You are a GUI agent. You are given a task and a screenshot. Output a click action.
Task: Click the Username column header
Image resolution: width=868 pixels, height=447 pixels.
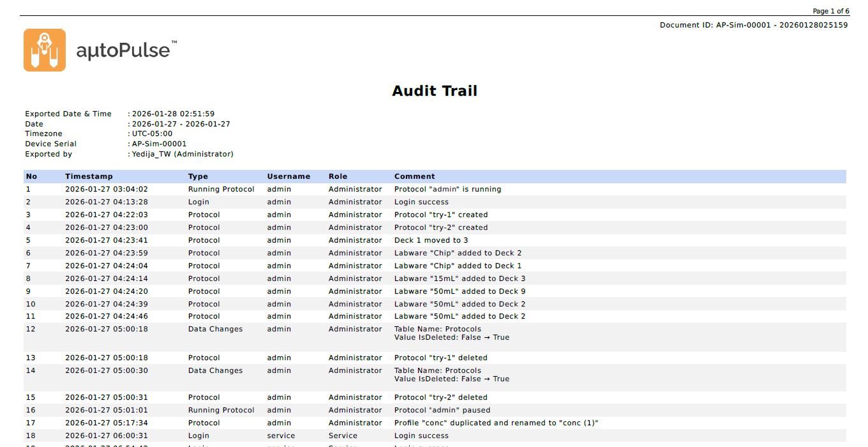click(x=288, y=176)
